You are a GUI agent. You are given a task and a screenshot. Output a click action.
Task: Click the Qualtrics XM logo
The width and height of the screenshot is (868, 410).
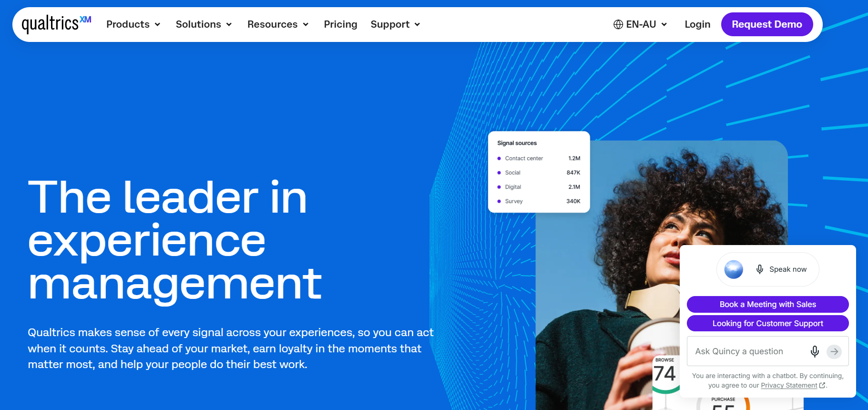(56, 24)
